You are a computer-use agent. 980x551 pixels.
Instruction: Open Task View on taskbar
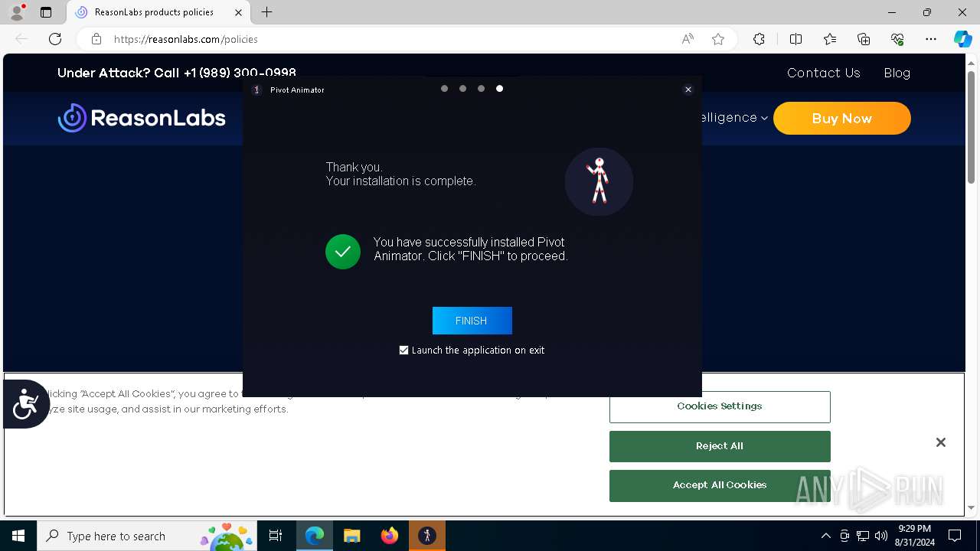(x=276, y=536)
